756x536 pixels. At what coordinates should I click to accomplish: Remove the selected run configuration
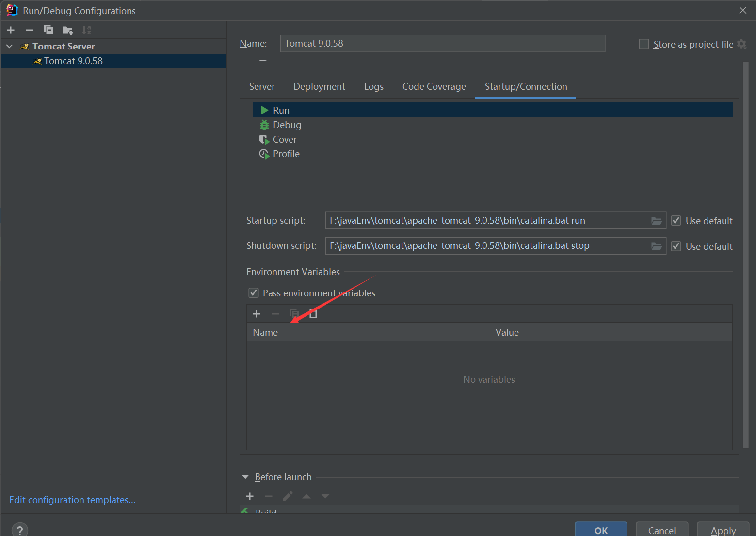(30, 30)
